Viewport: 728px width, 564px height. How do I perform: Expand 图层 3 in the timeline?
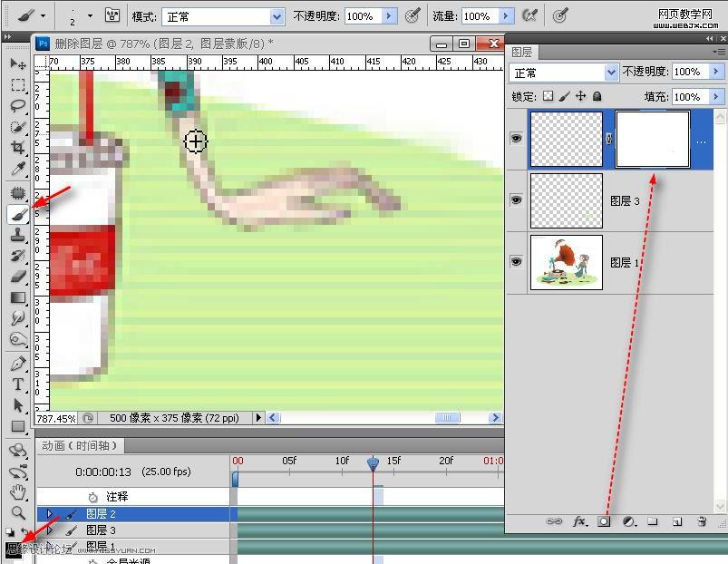[49, 530]
